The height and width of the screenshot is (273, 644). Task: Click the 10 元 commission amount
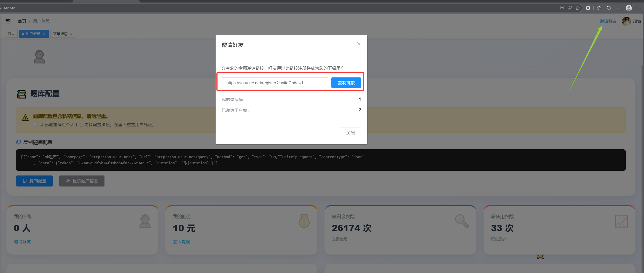click(x=184, y=228)
